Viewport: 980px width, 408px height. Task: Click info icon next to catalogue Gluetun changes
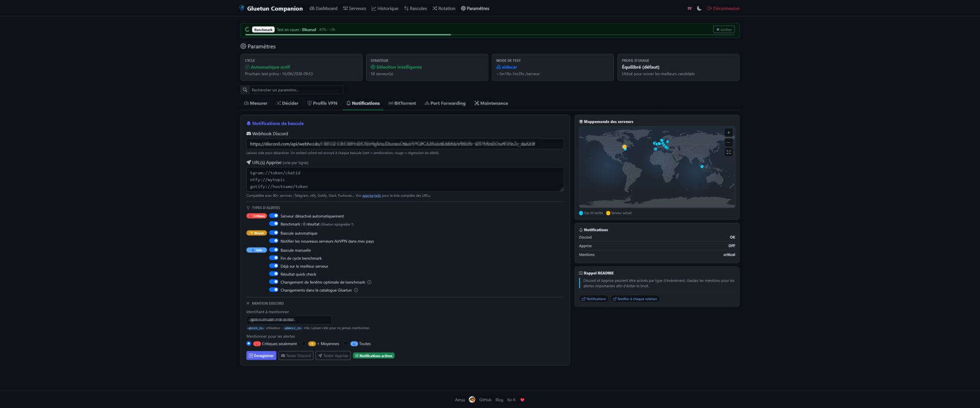pyautogui.click(x=356, y=290)
